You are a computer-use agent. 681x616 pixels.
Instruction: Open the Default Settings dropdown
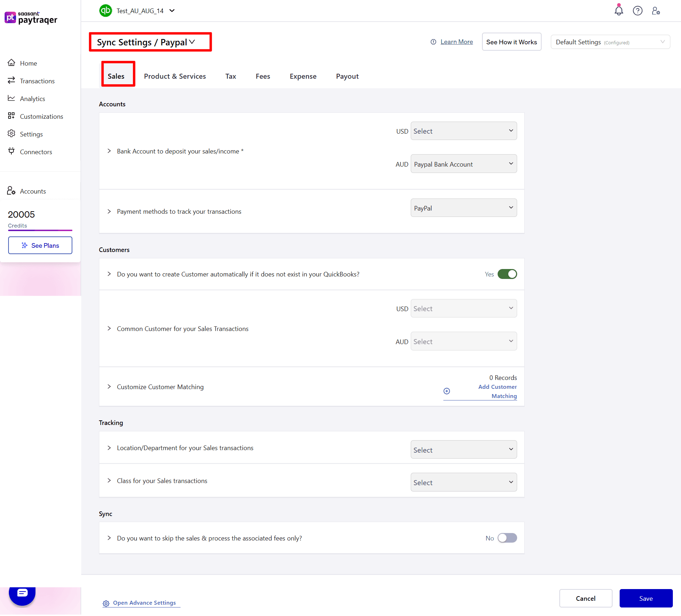pos(610,42)
